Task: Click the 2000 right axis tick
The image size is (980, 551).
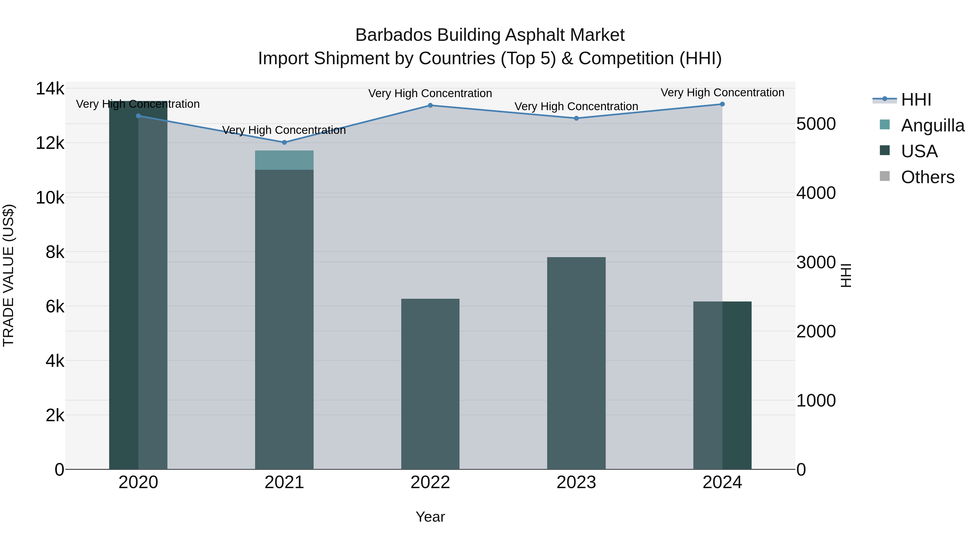Action: click(x=816, y=331)
